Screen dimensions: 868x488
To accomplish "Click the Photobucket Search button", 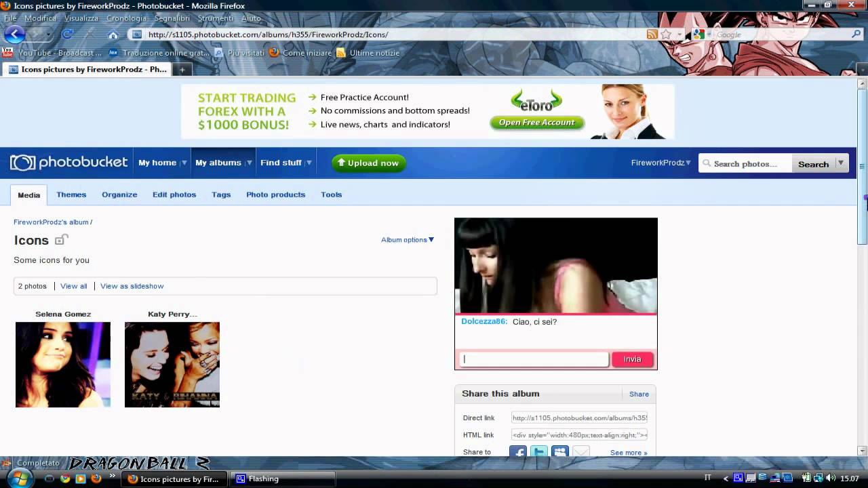I will pos(813,163).
